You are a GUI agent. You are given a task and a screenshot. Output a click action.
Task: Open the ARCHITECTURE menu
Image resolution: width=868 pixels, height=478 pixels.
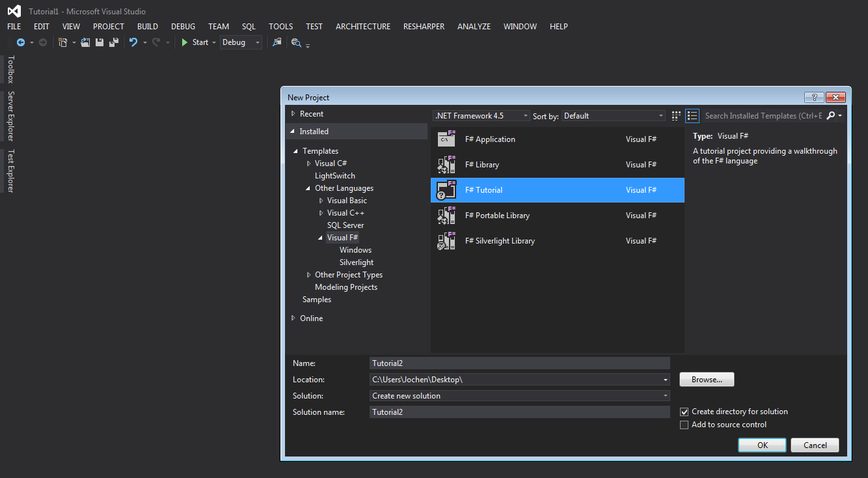(x=363, y=27)
